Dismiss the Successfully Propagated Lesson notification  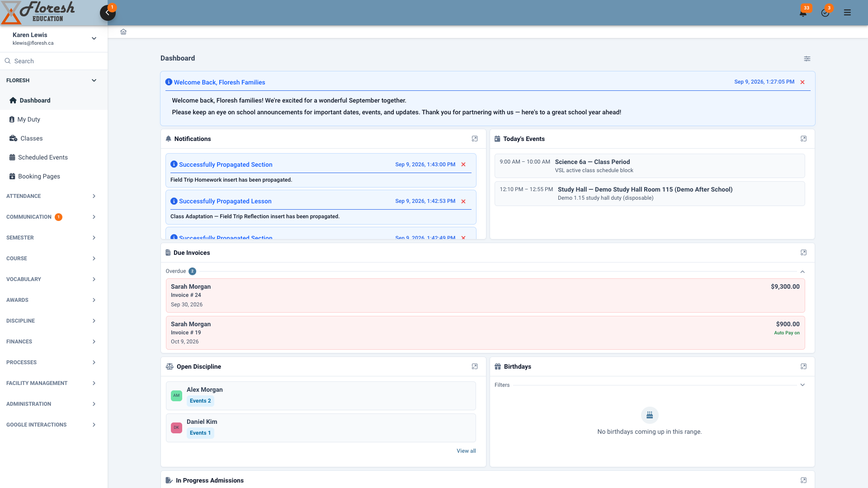(x=463, y=202)
